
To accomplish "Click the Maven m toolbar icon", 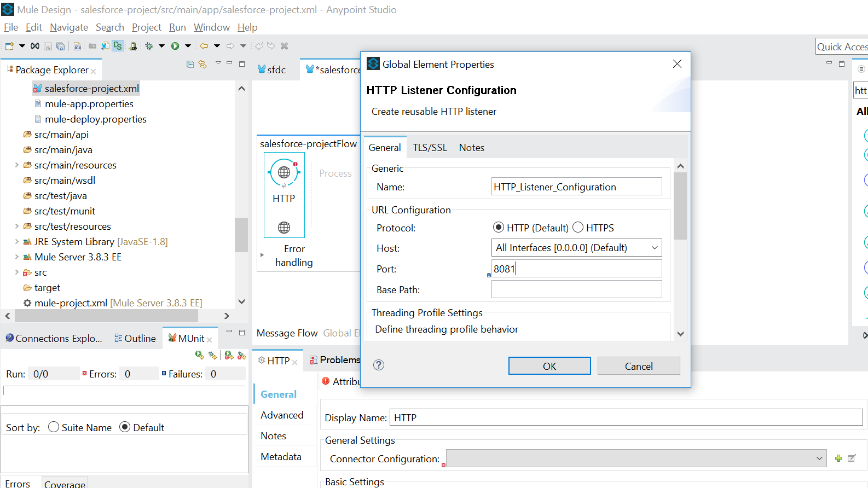I will coord(133,47).
